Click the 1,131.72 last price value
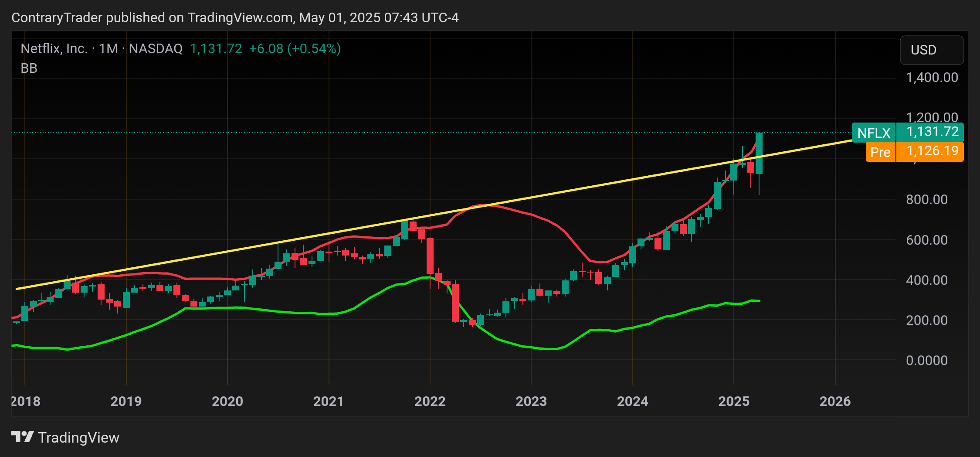This screenshot has height=457, width=980. point(216,48)
